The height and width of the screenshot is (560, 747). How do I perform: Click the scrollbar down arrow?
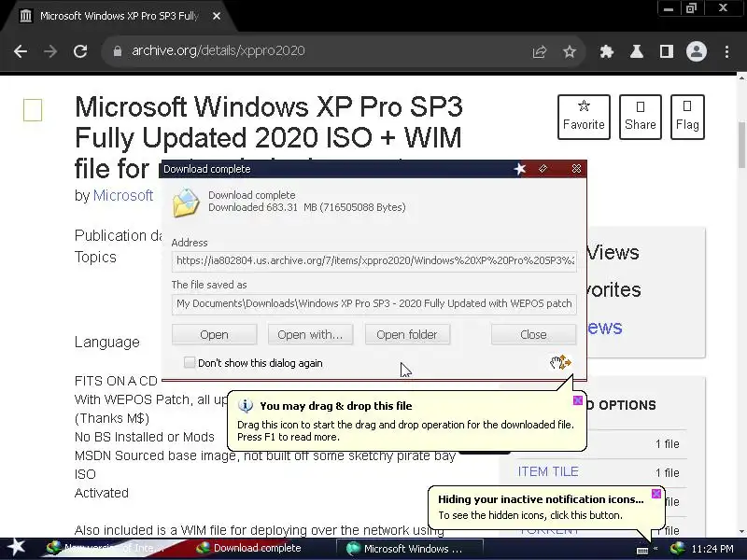pos(741,531)
